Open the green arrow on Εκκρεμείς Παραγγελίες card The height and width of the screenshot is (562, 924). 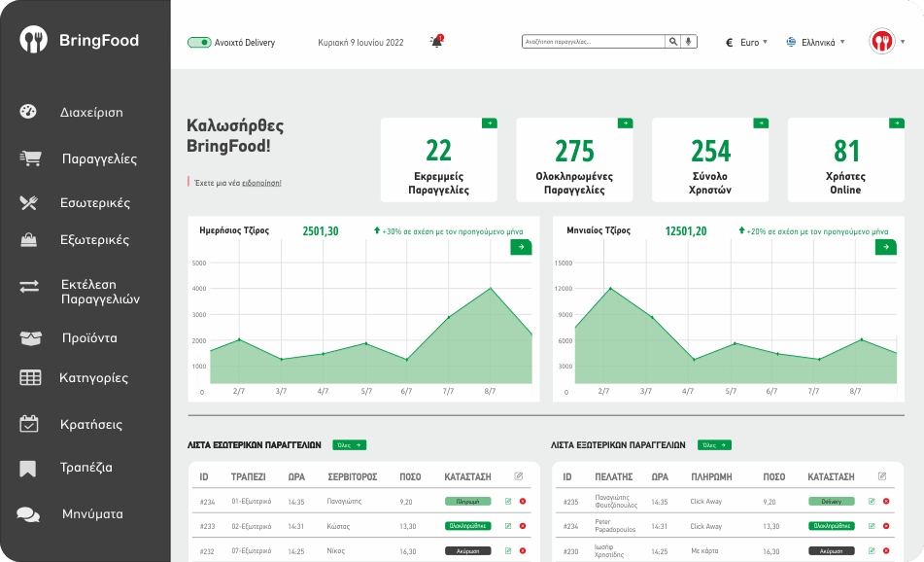489,123
